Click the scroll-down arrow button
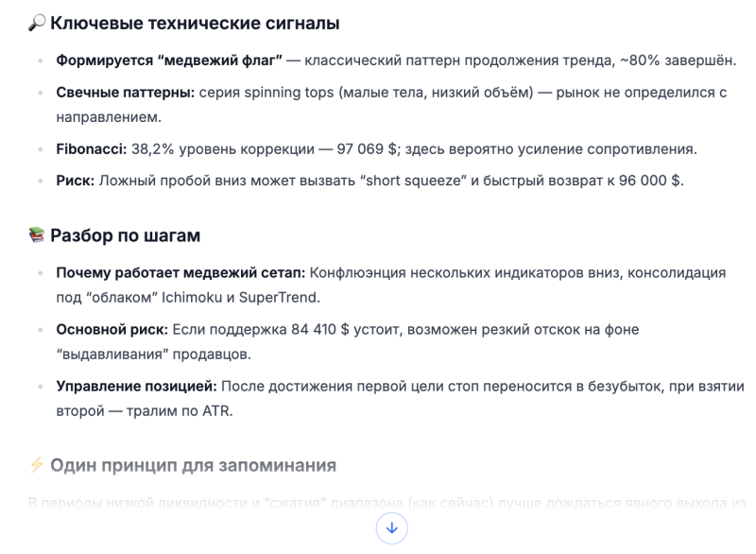Screen dimensions: 756x554 pyautogui.click(x=392, y=527)
